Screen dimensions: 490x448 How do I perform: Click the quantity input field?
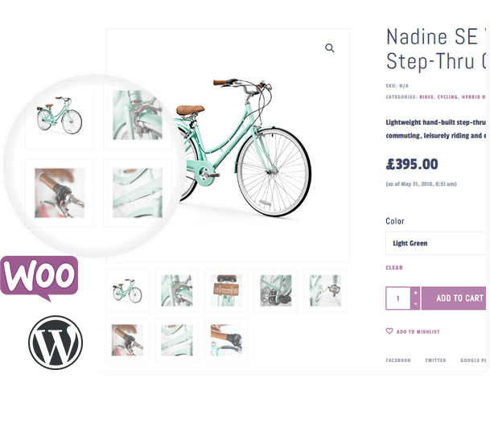pos(398,298)
